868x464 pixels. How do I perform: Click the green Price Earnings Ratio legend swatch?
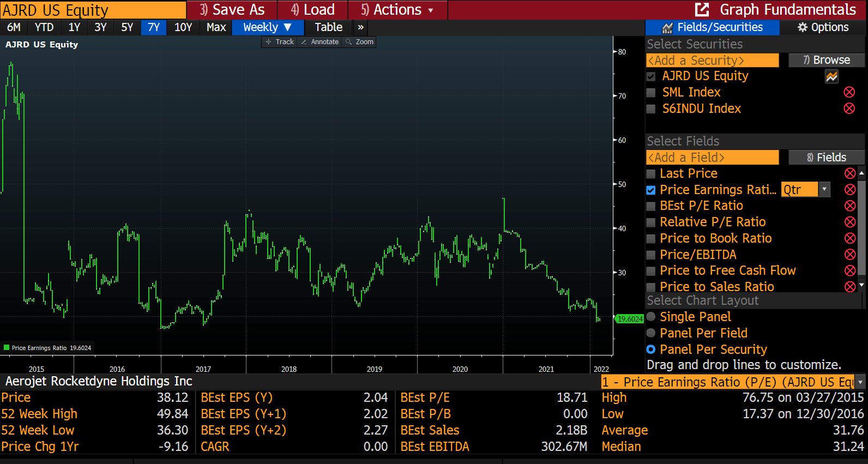tap(7, 347)
